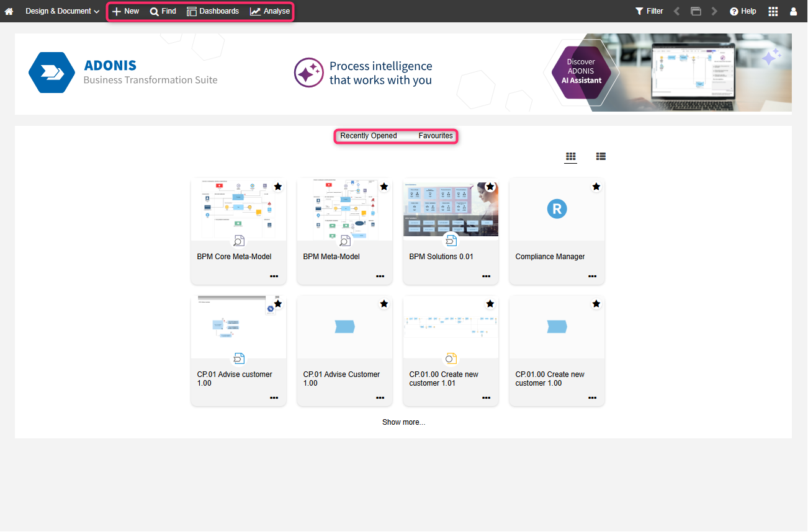Open more options for Compliance Manager
Screen dimensions: 808x532
coord(593,277)
